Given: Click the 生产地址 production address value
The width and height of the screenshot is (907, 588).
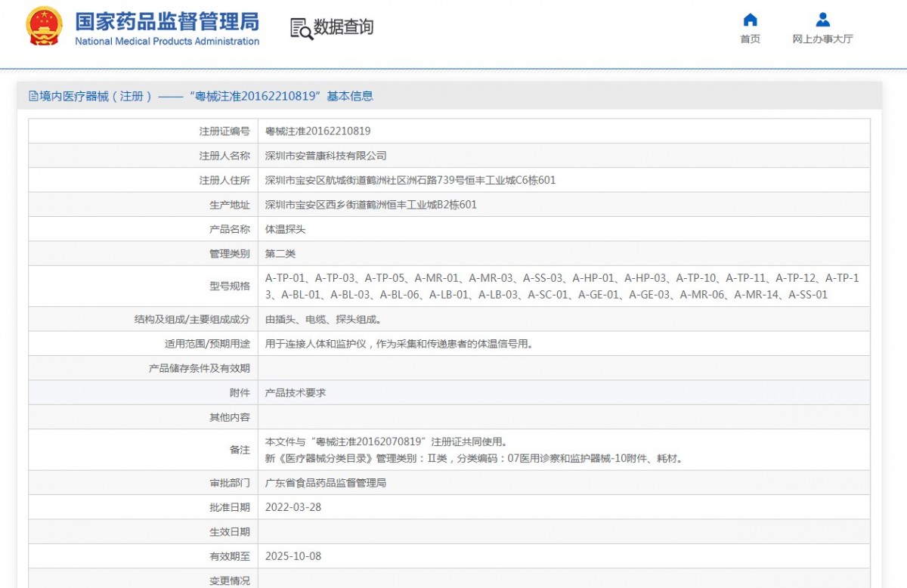Looking at the screenshot, I should tap(370, 205).
